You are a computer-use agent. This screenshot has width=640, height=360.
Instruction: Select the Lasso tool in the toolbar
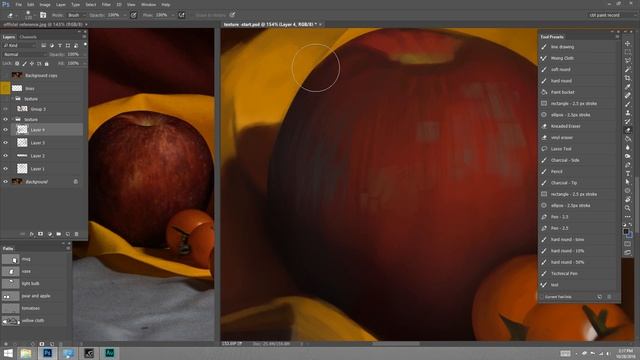628,61
